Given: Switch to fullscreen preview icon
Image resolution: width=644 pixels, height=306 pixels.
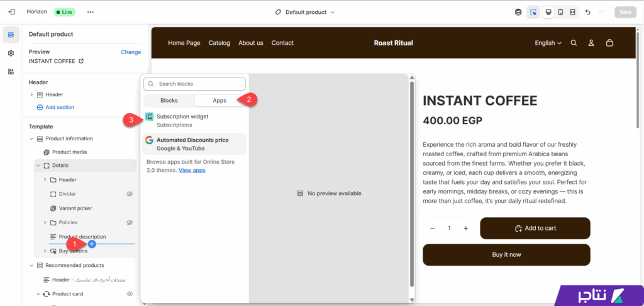Looking at the screenshot, I should pyautogui.click(x=572, y=13).
